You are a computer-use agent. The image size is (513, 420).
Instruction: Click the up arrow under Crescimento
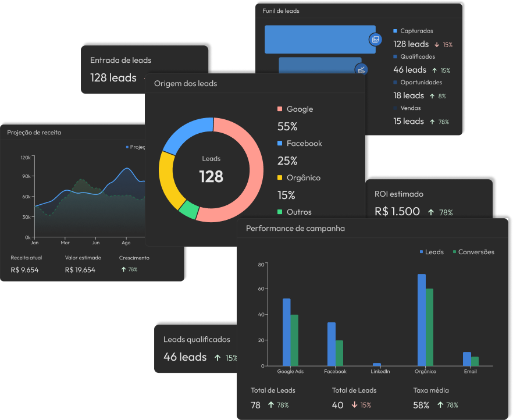(123, 269)
